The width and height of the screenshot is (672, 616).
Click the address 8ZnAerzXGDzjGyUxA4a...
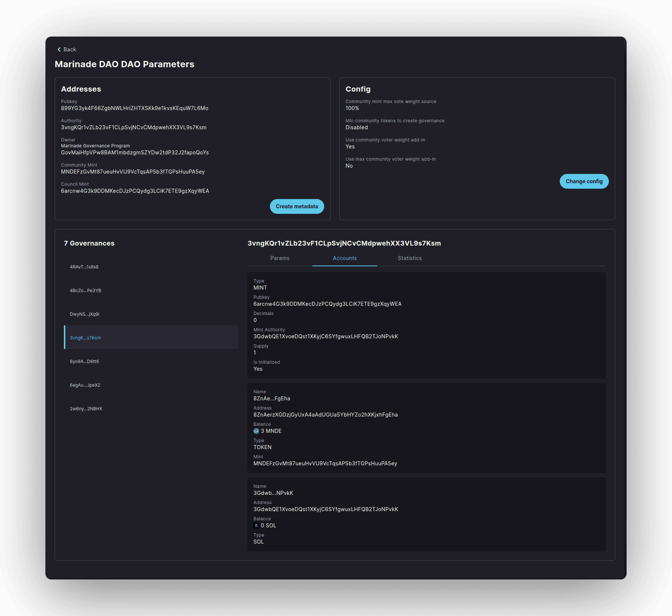pos(326,415)
